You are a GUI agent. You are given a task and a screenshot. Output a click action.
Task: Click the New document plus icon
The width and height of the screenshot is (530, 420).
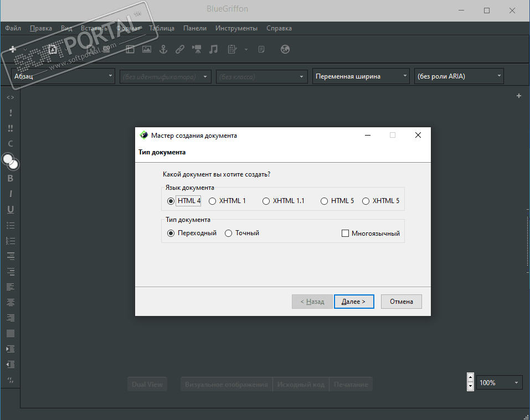click(13, 49)
